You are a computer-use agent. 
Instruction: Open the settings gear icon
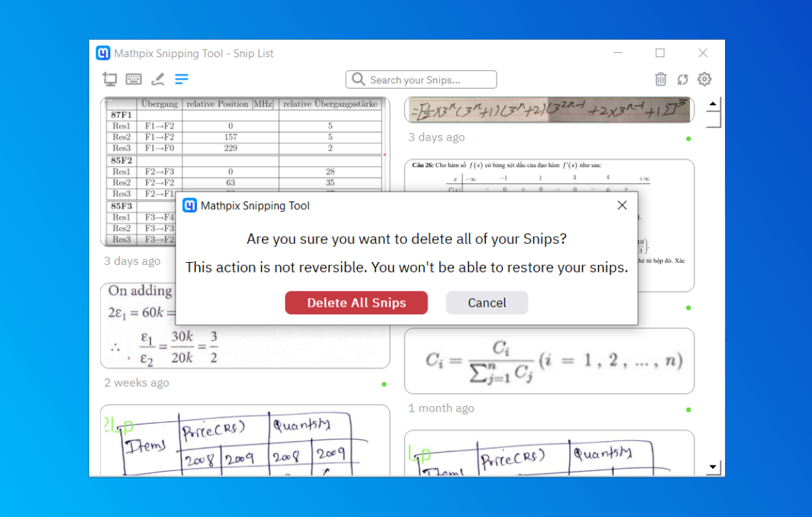pyautogui.click(x=704, y=79)
